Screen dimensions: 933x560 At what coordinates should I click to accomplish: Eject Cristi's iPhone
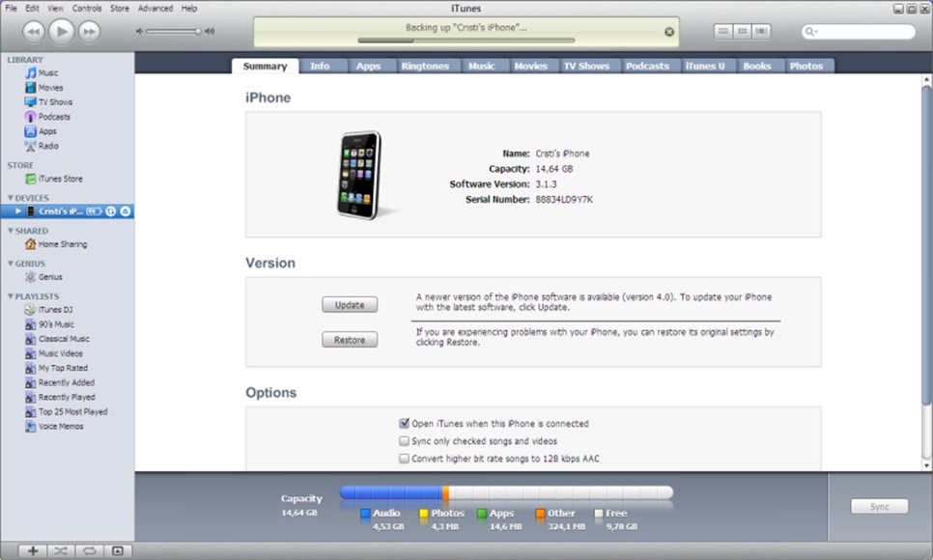125,211
